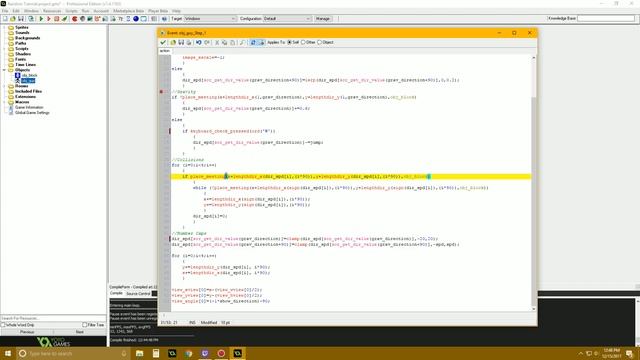Select the Other radio button under Applies To

303,42
